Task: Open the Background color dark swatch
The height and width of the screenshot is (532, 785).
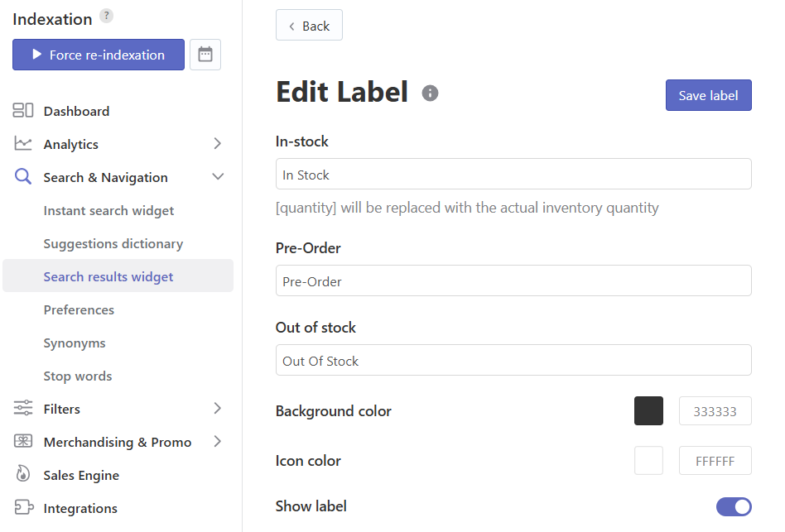Action: pyautogui.click(x=648, y=411)
